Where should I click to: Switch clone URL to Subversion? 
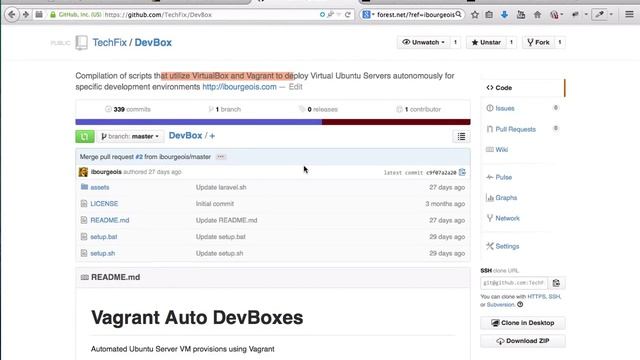coord(500,304)
